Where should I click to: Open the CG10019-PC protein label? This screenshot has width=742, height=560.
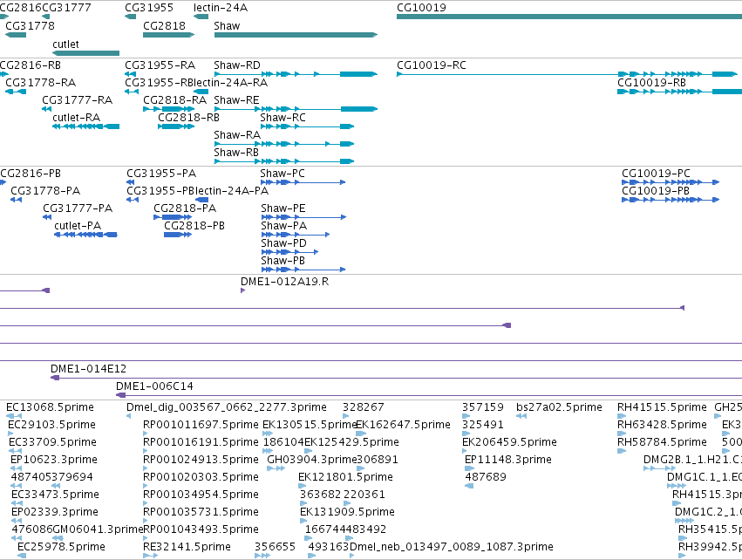tap(656, 174)
